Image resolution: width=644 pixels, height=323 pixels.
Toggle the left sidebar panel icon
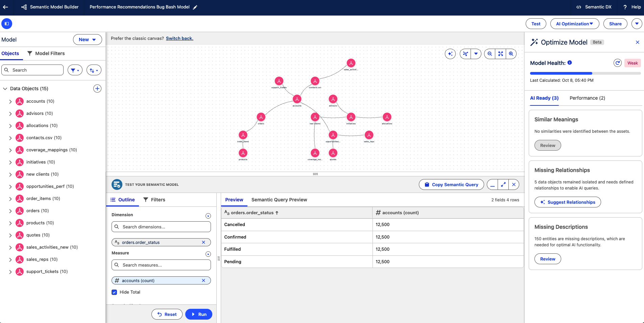(x=7, y=24)
